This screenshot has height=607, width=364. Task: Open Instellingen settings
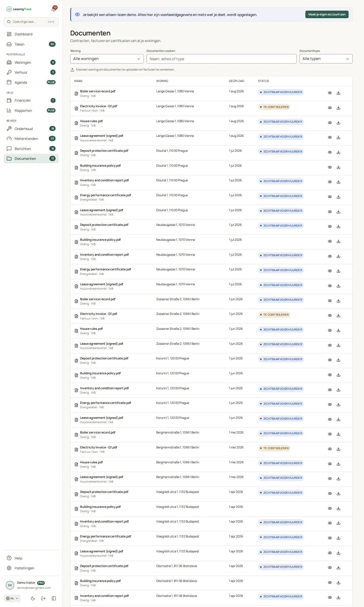pyautogui.click(x=31, y=568)
